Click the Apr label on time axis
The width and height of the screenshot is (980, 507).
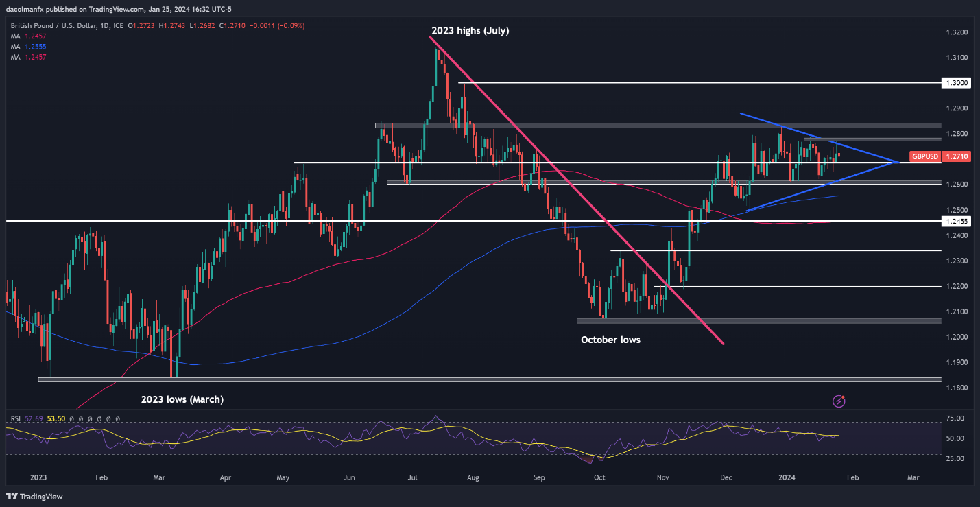[x=226, y=476]
